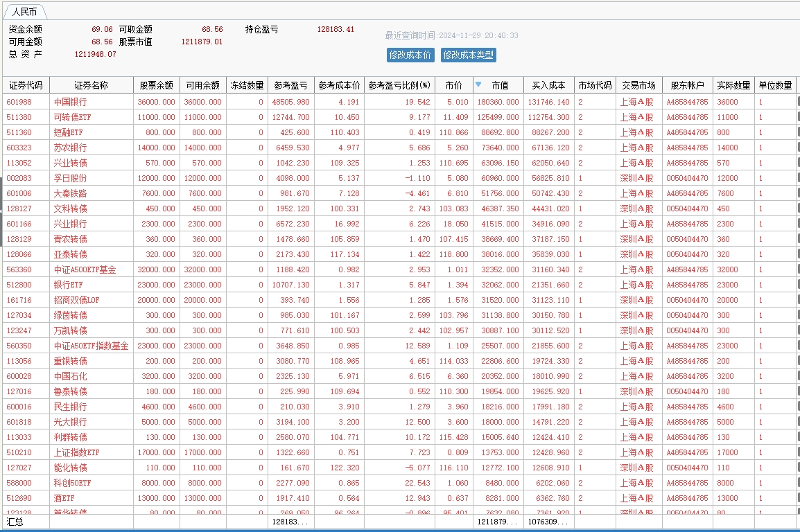
Task: Select the 中国银行 holding row
Action: (71, 102)
